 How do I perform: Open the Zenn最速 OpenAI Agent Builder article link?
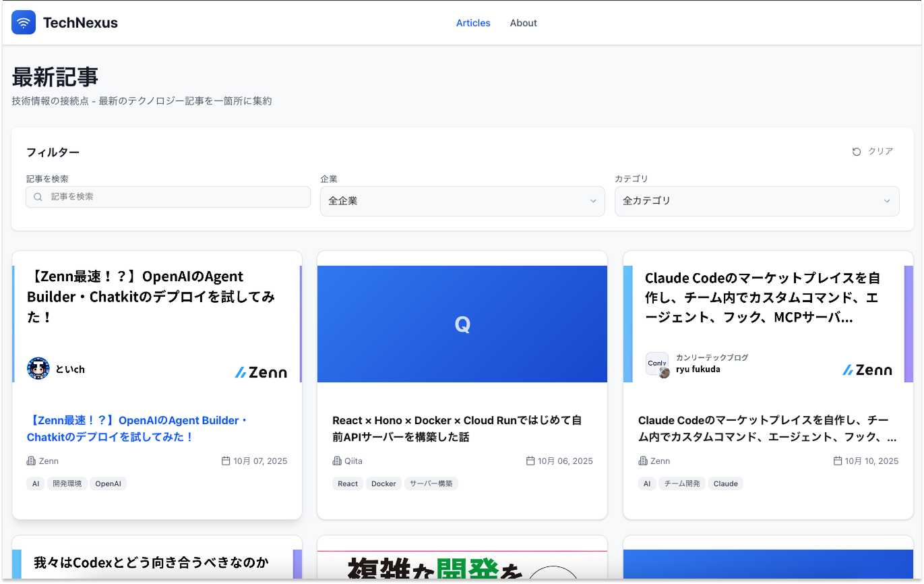[x=137, y=428]
